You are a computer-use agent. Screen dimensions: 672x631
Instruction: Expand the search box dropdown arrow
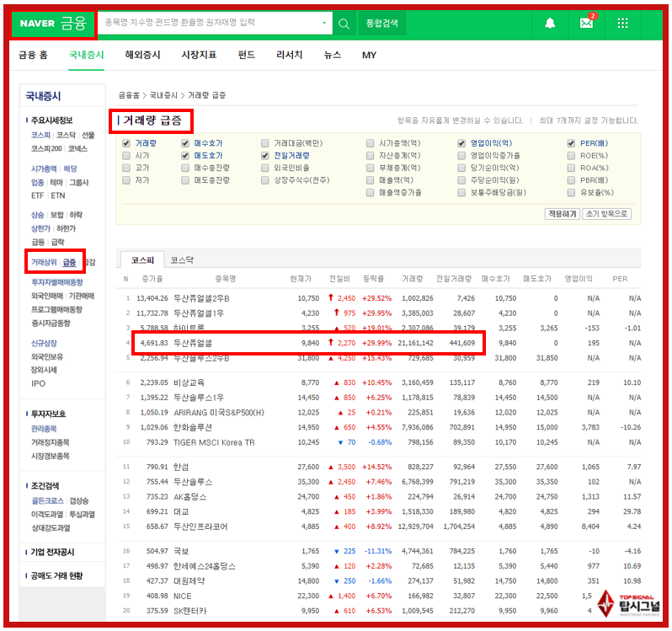(x=324, y=23)
